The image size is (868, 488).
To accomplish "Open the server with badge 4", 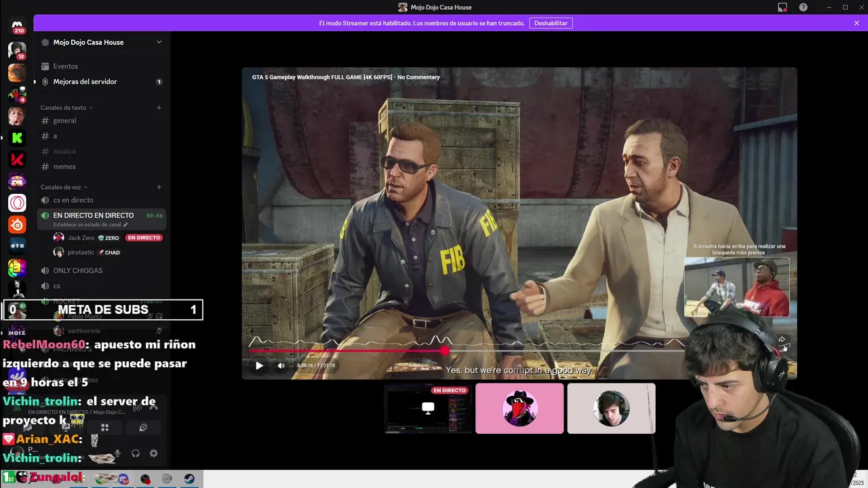I will pos(17,94).
